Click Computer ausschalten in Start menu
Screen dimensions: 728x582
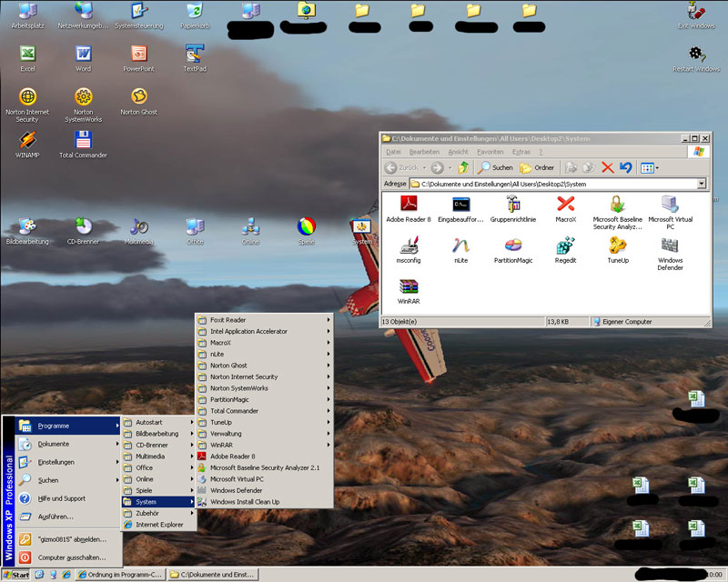coord(68,557)
